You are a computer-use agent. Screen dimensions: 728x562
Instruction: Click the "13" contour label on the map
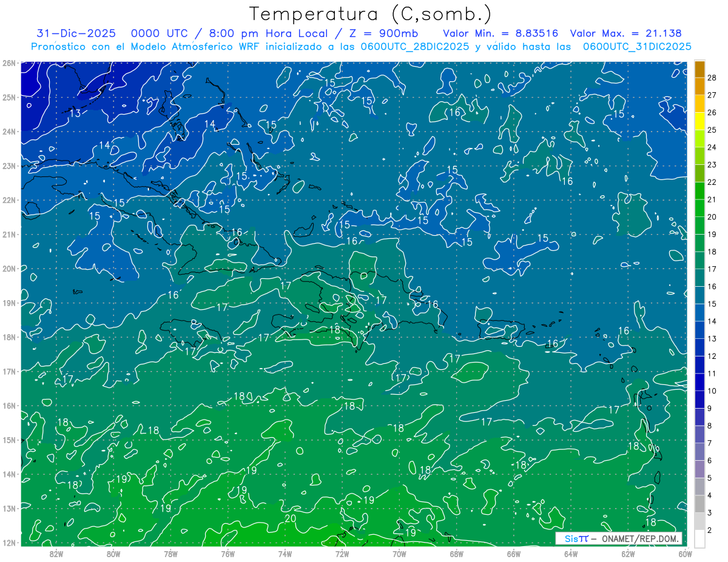75,113
